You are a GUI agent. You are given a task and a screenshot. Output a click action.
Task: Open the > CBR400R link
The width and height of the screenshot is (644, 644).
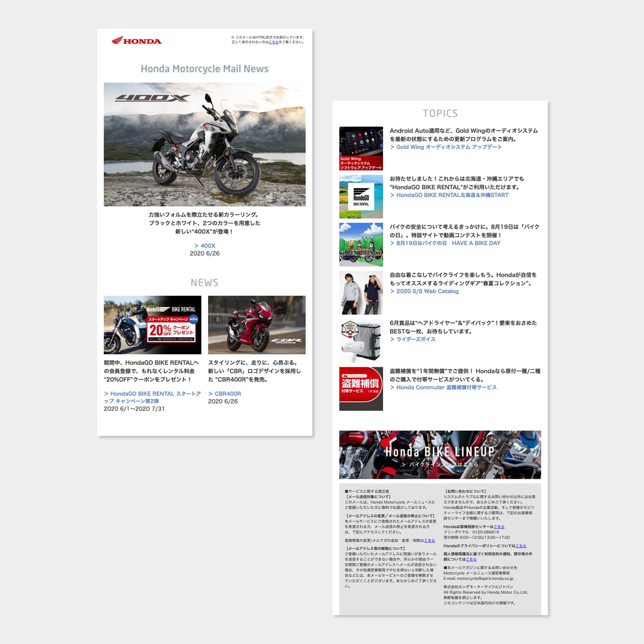(224, 394)
